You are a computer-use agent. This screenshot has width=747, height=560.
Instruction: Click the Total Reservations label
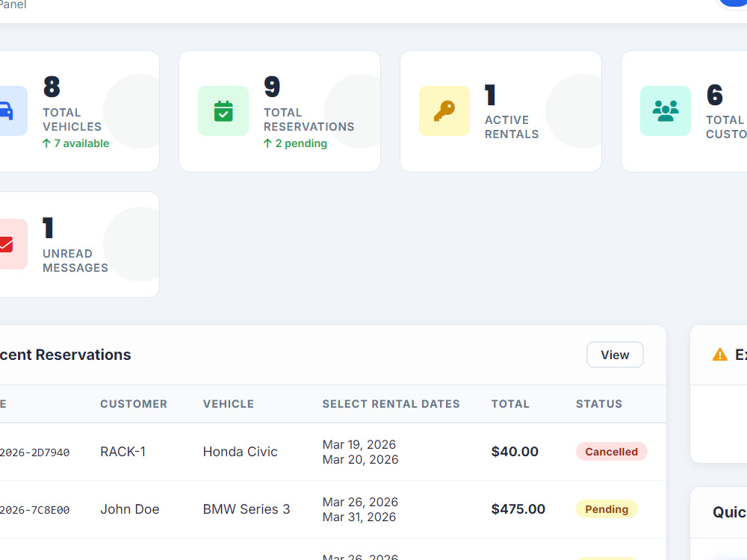click(309, 119)
